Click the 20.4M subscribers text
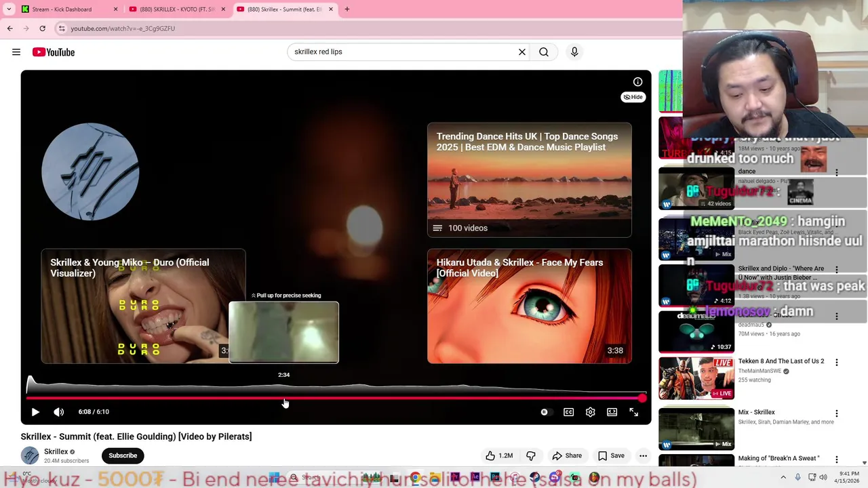 click(x=66, y=461)
